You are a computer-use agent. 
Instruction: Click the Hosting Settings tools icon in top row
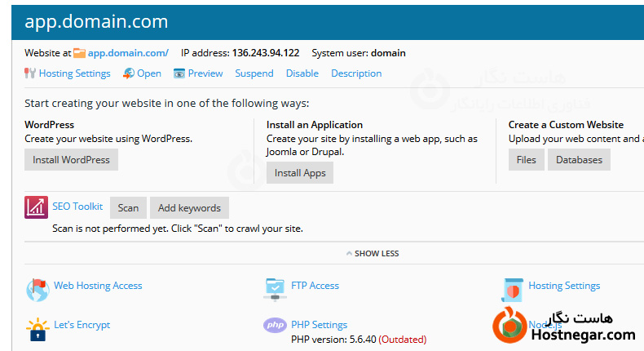[x=30, y=73]
